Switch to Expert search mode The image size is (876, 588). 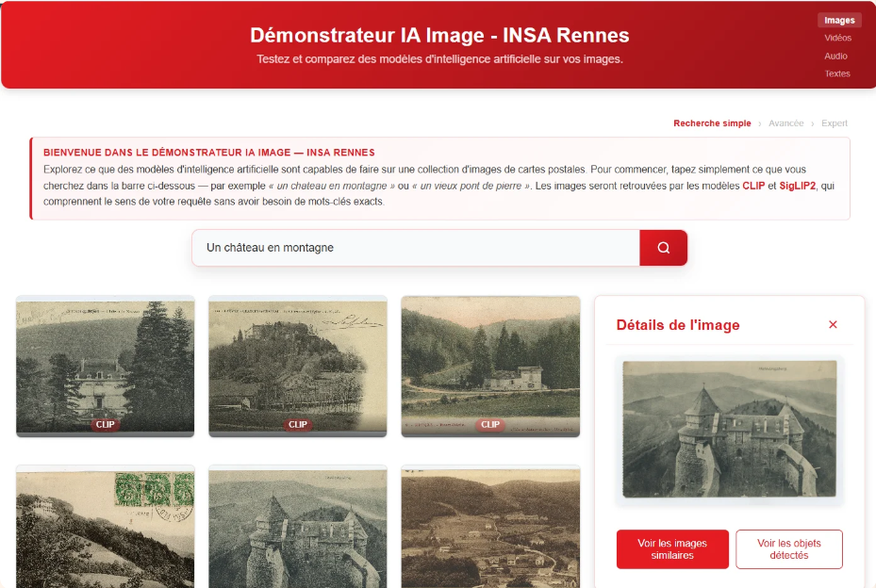[835, 122]
